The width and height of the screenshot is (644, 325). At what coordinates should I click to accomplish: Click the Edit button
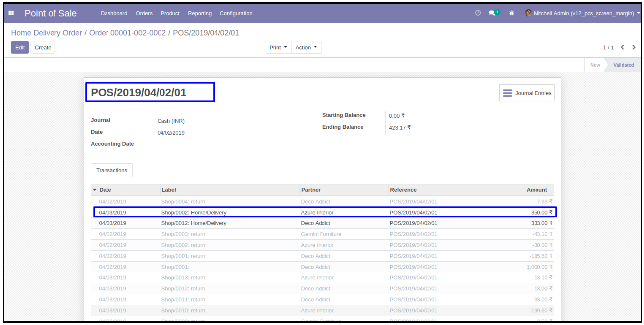[x=20, y=48]
